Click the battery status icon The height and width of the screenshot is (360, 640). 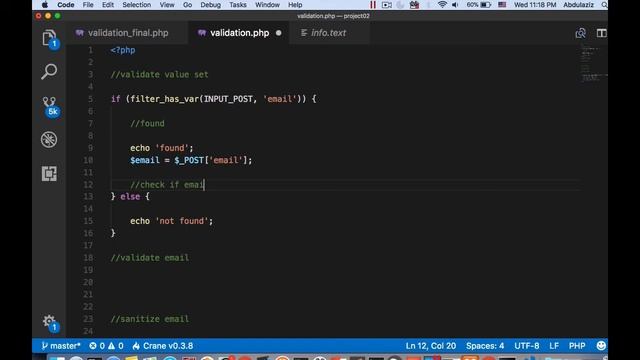479,5
